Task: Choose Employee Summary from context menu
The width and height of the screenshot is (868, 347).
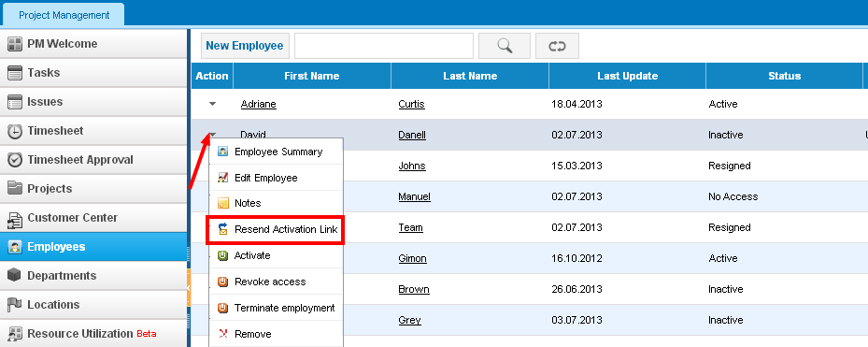Action: (x=277, y=152)
